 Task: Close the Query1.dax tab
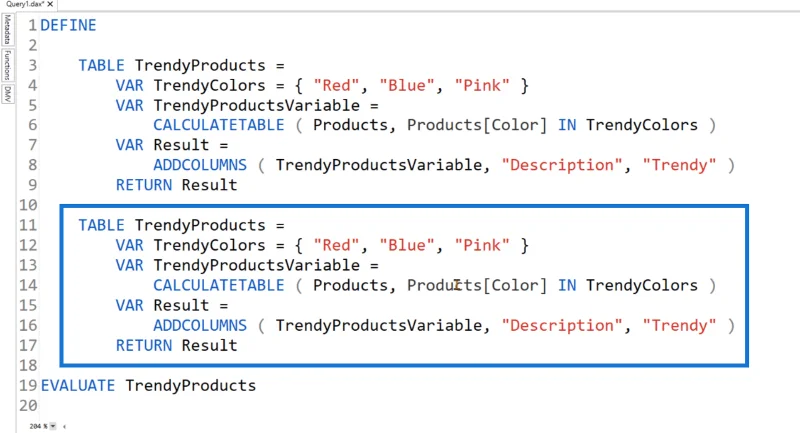[51, 4]
